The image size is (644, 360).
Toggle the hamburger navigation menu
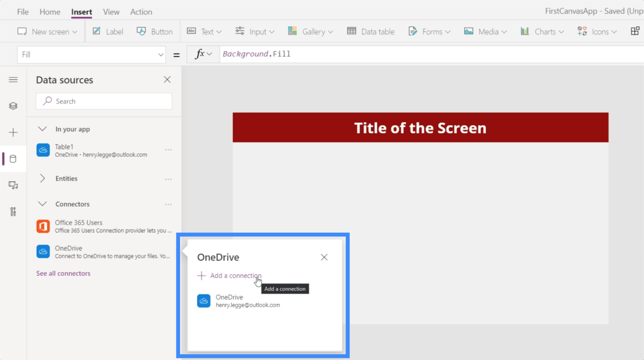click(x=13, y=79)
